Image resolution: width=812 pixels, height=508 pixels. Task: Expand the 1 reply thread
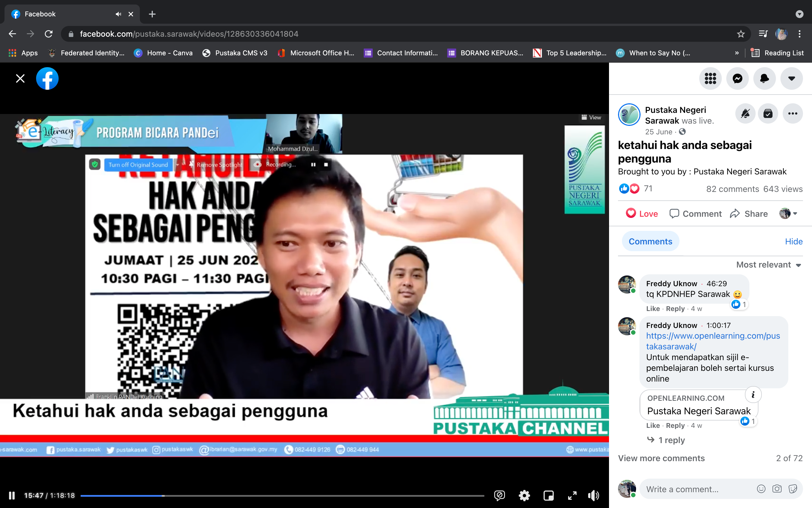click(666, 440)
